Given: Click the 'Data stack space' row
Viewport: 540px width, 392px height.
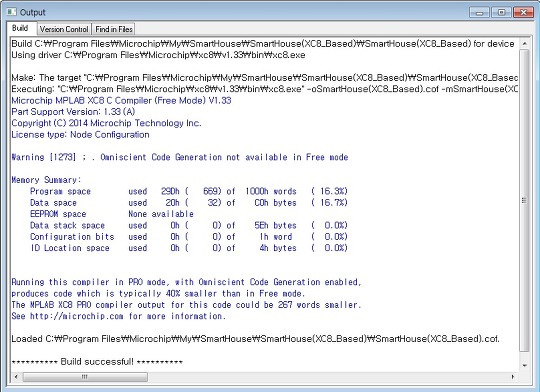Looking at the screenshot, I should point(189,225).
